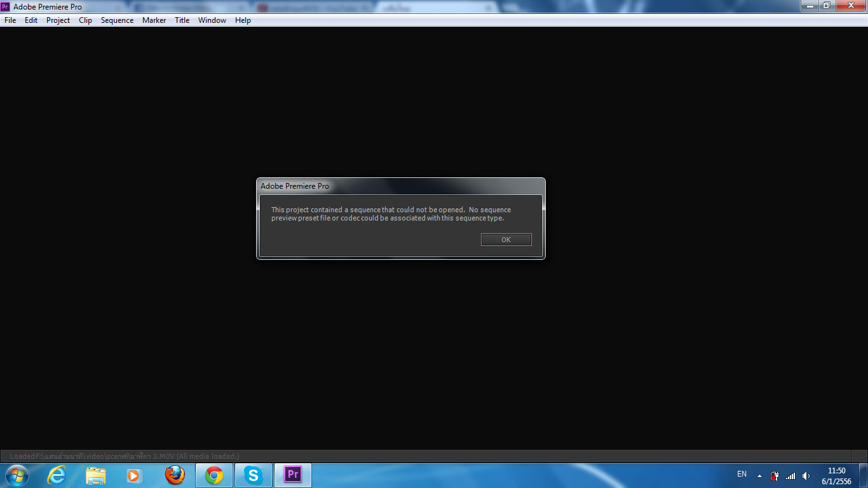This screenshot has height=488, width=868.
Task: Open the Title menu
Action: [182, 20]
